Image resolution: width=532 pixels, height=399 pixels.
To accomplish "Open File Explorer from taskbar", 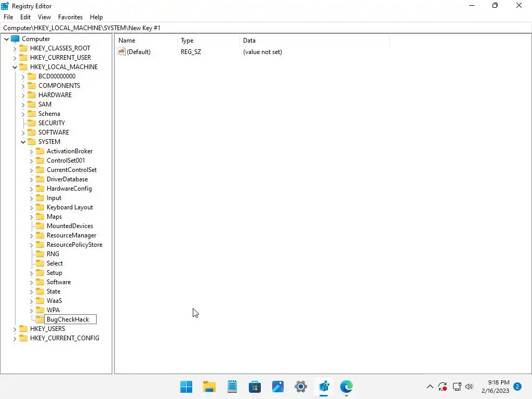I will pos(209,387).
